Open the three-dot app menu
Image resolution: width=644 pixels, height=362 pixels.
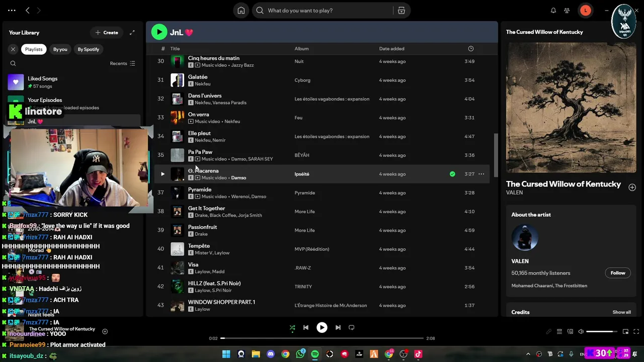[x=12, y=10]
